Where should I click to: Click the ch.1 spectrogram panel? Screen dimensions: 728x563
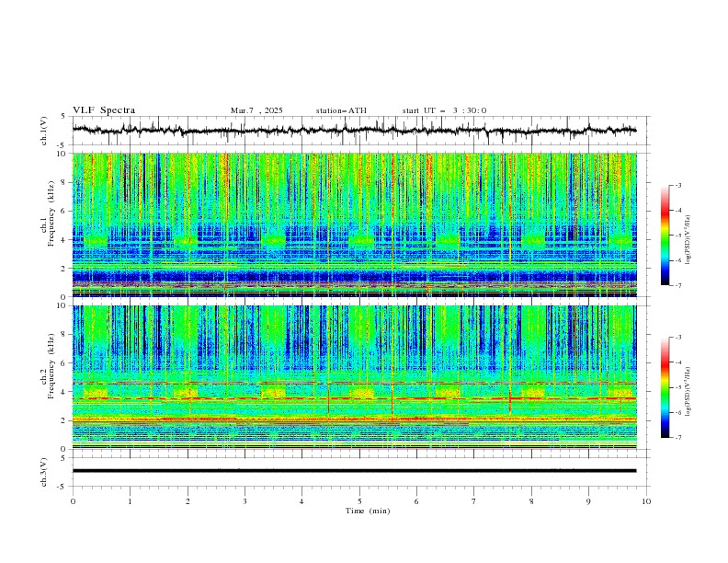point(354,224)
